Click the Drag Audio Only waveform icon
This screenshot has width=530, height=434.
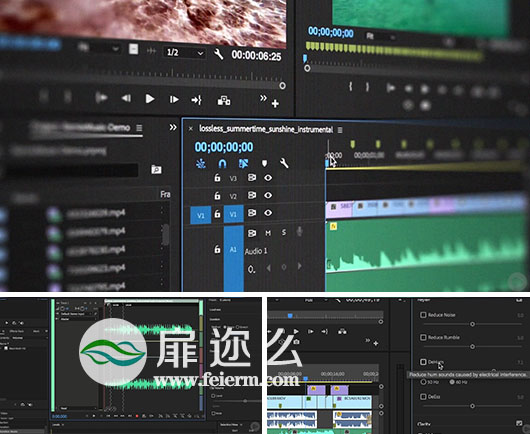(x=151, y=51)
